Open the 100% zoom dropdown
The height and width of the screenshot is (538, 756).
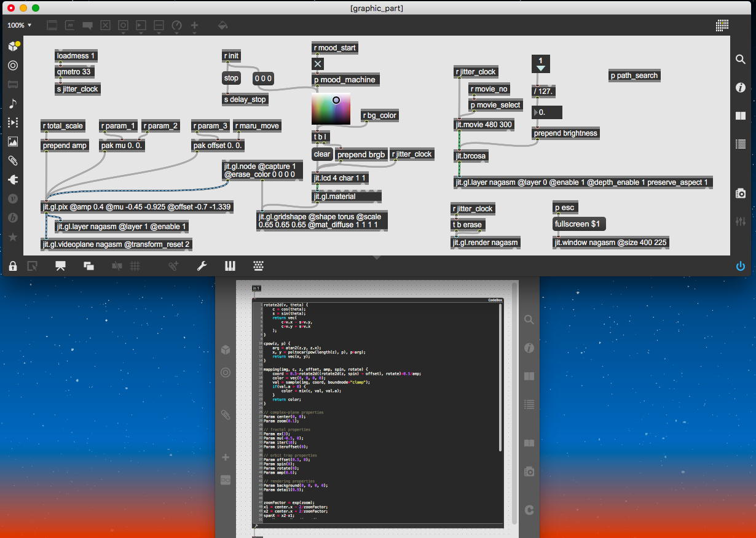tap(20, 25)
